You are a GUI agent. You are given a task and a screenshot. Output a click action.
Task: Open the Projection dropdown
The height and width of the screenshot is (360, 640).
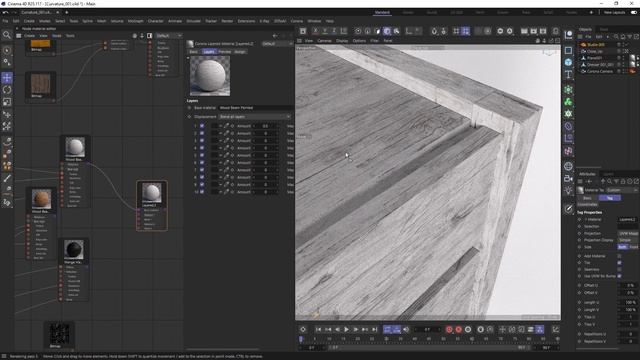click(629, 233)
